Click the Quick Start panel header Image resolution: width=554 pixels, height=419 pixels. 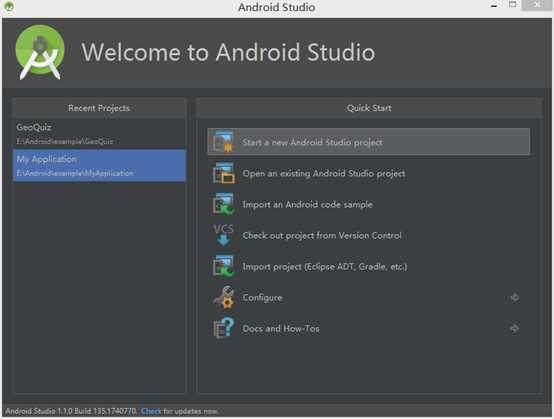coord(369,108)
